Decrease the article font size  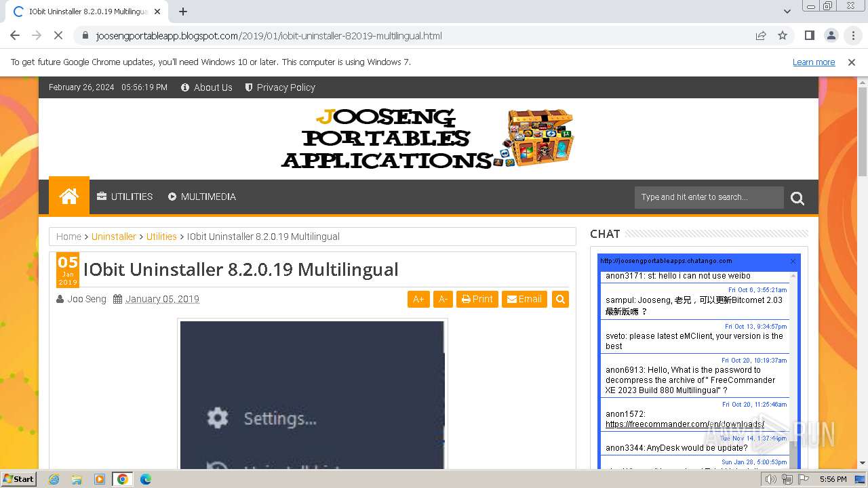pos(443,299)
